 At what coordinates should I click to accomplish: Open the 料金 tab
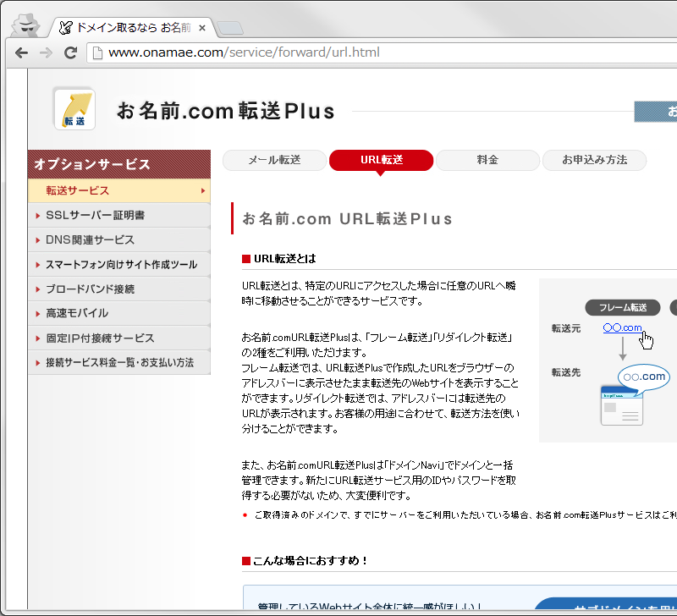click(x=488, y=160)
